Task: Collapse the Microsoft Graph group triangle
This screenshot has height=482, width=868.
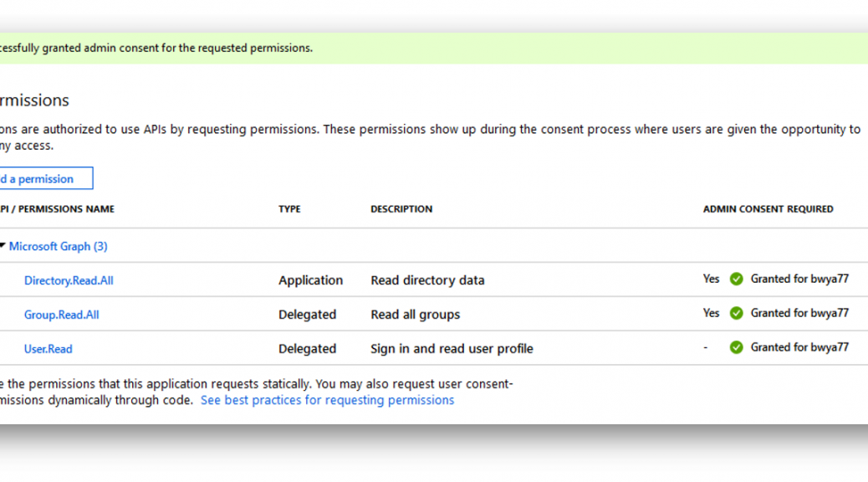Action: pos(3,245)
